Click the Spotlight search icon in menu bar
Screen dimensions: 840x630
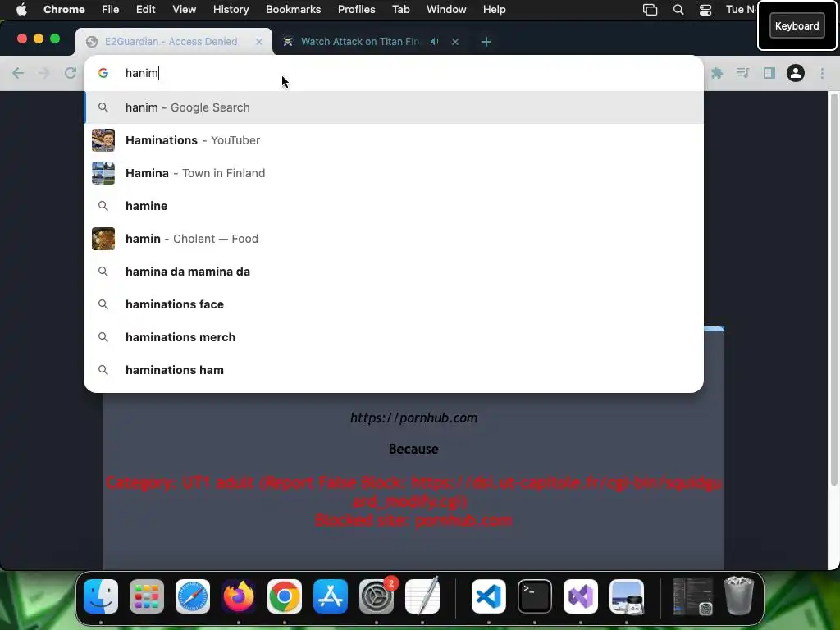click(x=678, y=10)
